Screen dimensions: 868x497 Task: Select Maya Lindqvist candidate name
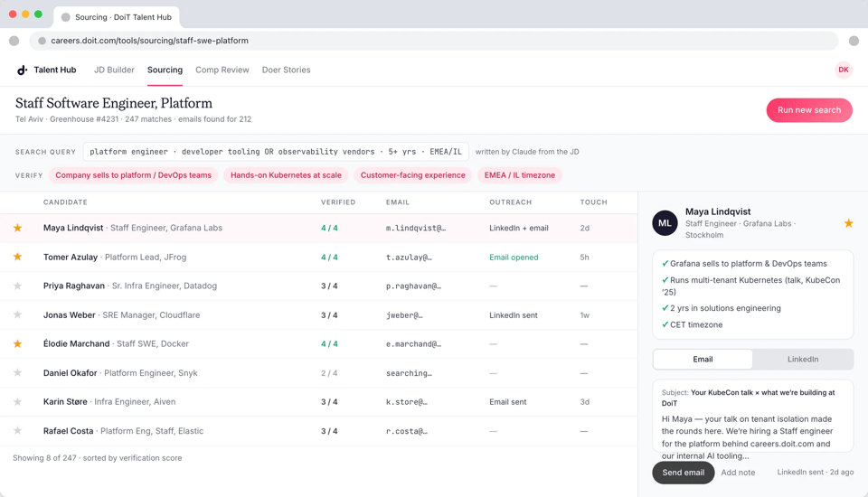pyautogui.click(x=73, y=228)
